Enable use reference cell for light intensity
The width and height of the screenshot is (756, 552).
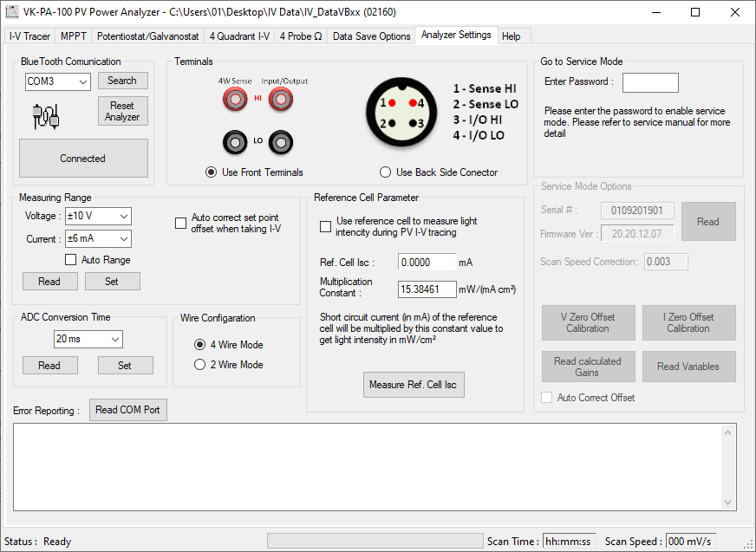pos(326,226)
